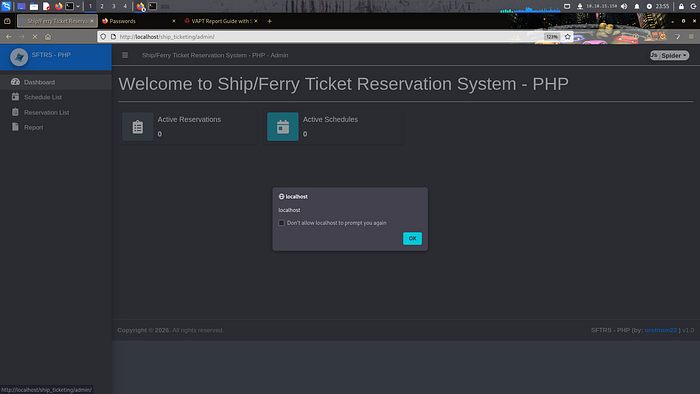
Task: Switch to workspace 3
Action: (113, 6)
